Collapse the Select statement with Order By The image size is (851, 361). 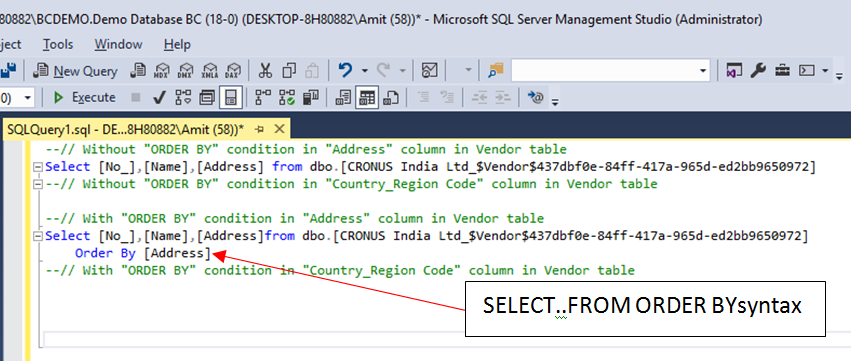pyautogui.click(x=37, y=236)
